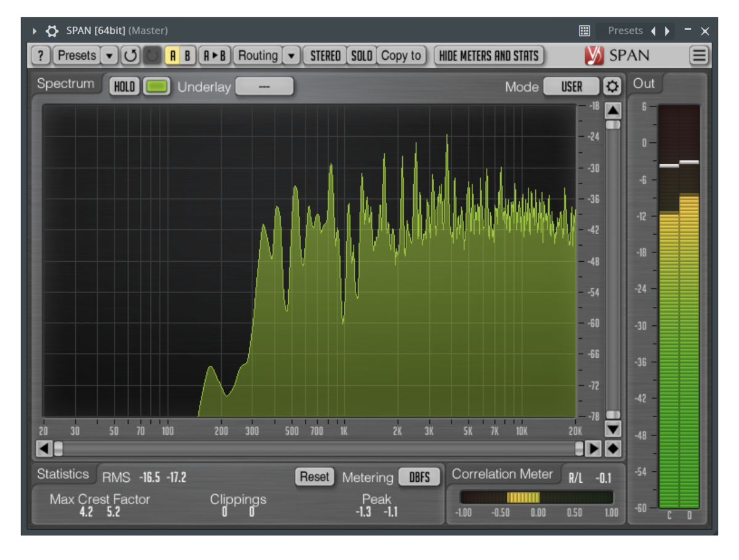Click the greyed redo circular icon
The image size is (739, 560).
pyautogui.click(x=151, y=55)
